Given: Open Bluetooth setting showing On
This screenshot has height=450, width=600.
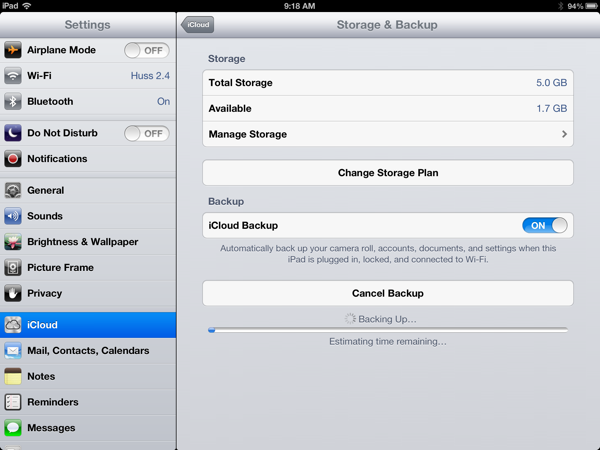Looking at the screenshot, I should click(x=162, y=102).
